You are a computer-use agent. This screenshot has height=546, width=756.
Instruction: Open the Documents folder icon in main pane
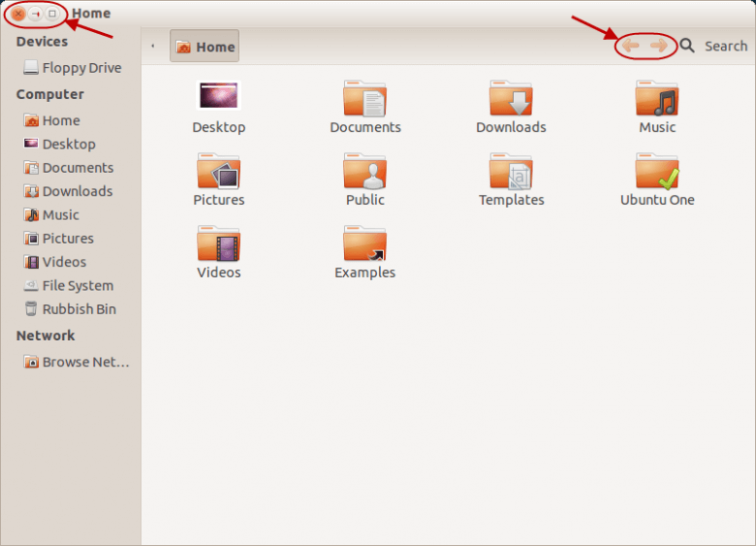point(364,98)
